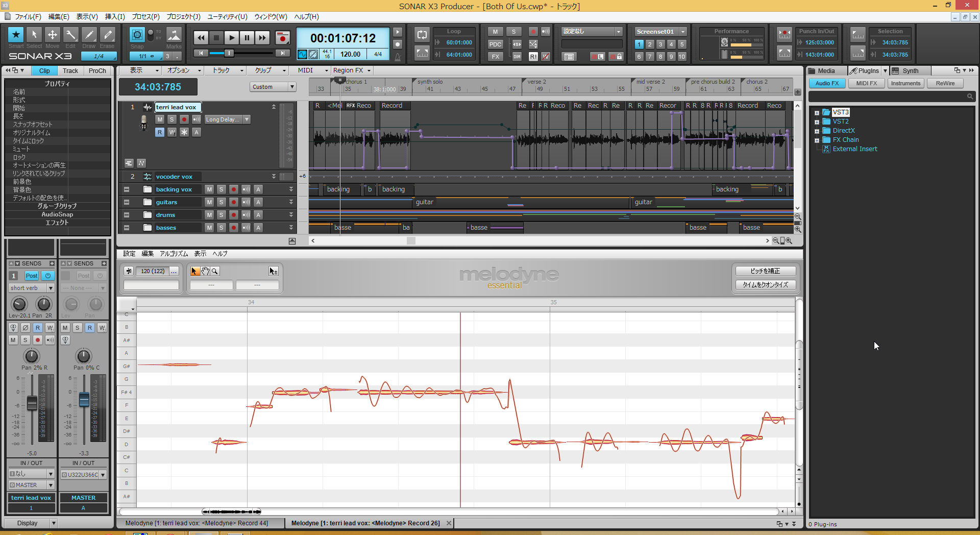Select the MIDI FX button
The image size is (980, 535).
pos(866,83)
